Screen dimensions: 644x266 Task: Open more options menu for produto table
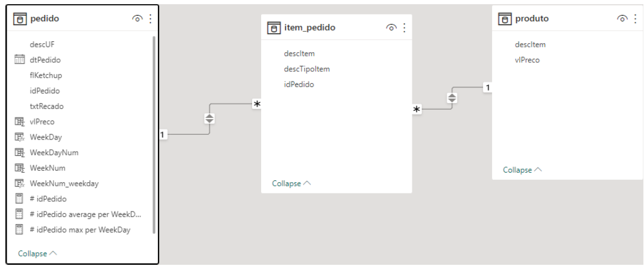(x=636, y=19)
